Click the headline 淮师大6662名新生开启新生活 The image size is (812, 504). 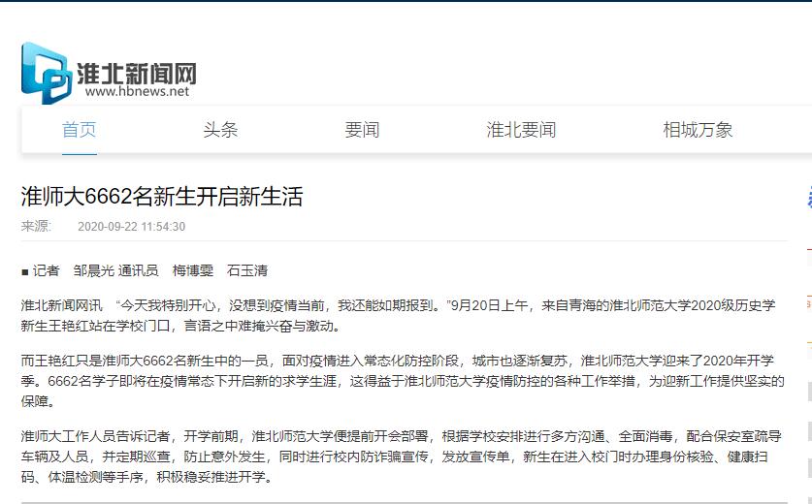click(162, 197)
